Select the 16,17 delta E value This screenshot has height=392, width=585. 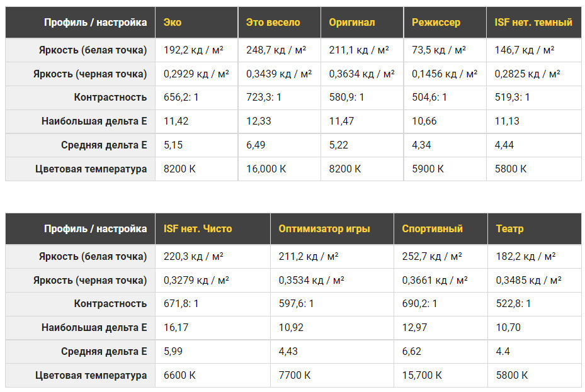pos(176,328)
